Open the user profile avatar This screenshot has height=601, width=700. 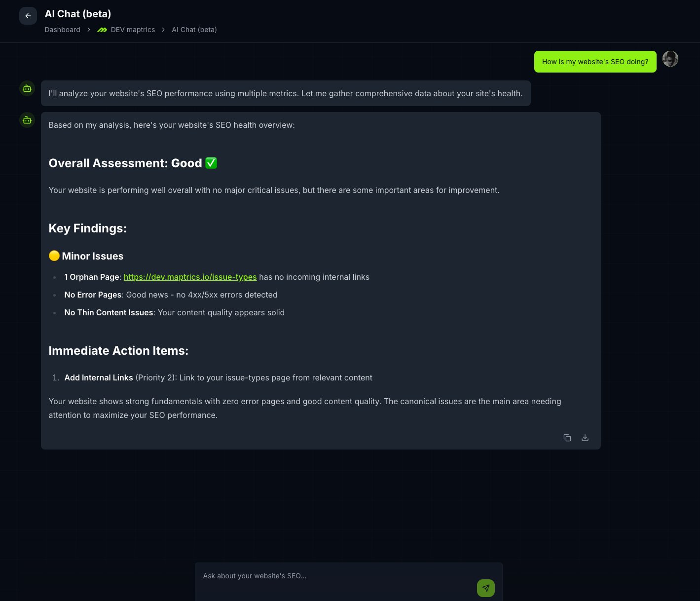tap(670, 59)
